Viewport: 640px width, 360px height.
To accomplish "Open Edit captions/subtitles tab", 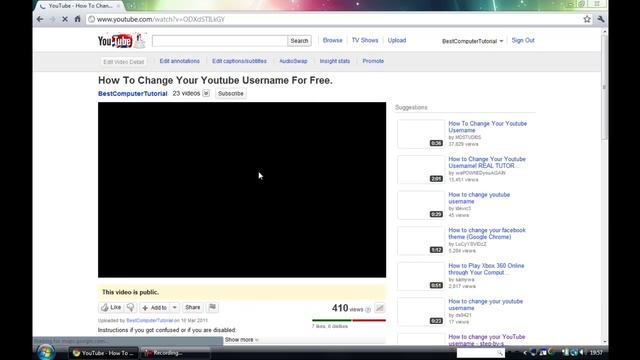I will [x=239, y=61].
